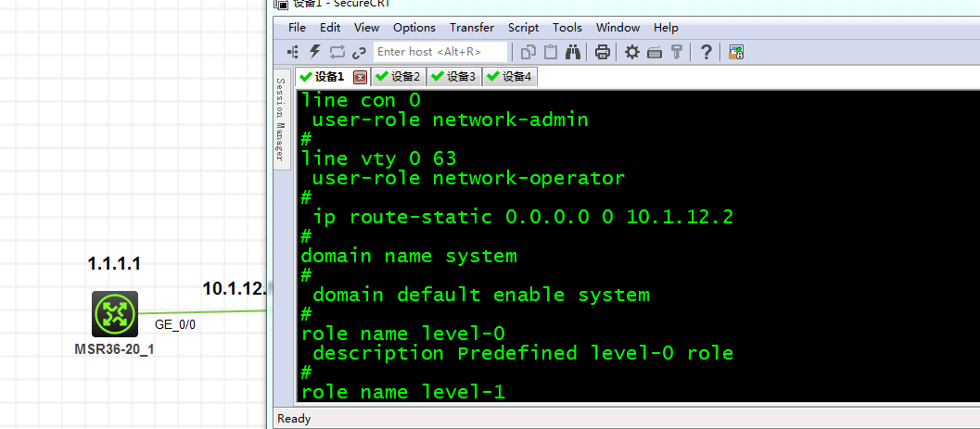Click the 'domain default enable system' line
The height and width of the screenshot is (429, 980).
[x=480, y=295]
